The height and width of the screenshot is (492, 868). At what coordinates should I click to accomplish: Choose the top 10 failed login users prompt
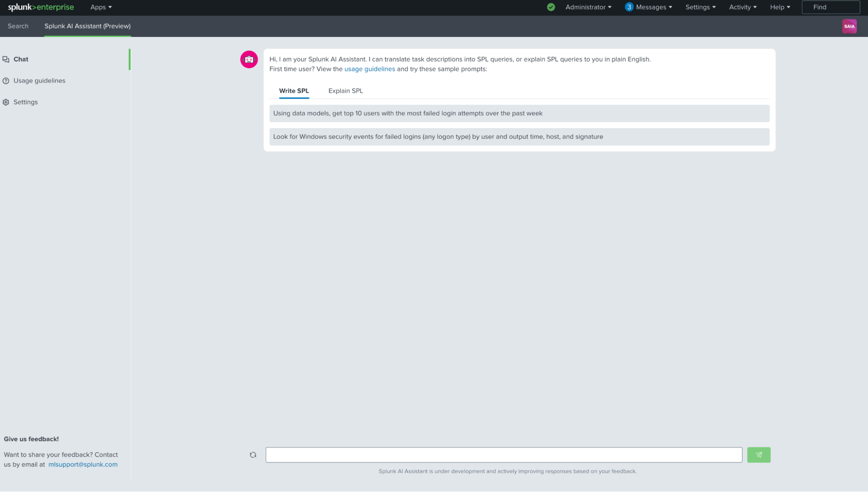519,113
